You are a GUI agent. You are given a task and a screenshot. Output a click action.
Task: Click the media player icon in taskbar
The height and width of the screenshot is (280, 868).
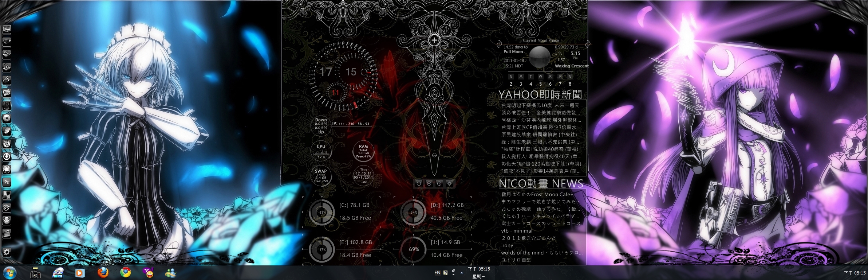tap(80, 273)
